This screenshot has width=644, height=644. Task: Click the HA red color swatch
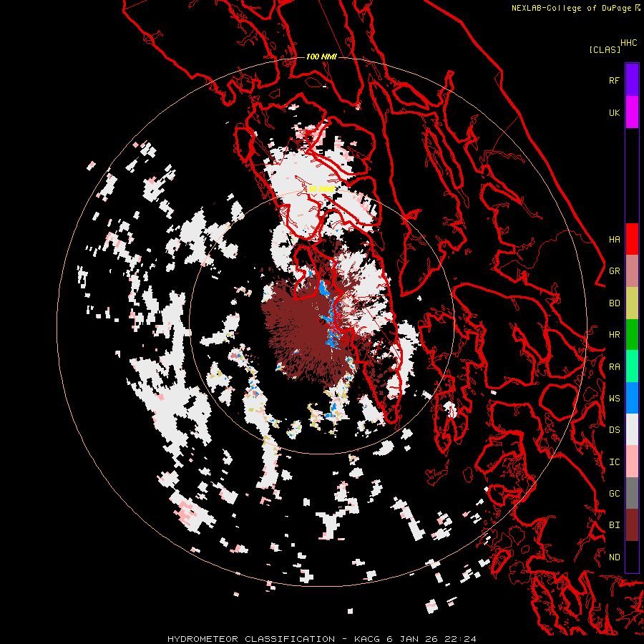(632, 239)
